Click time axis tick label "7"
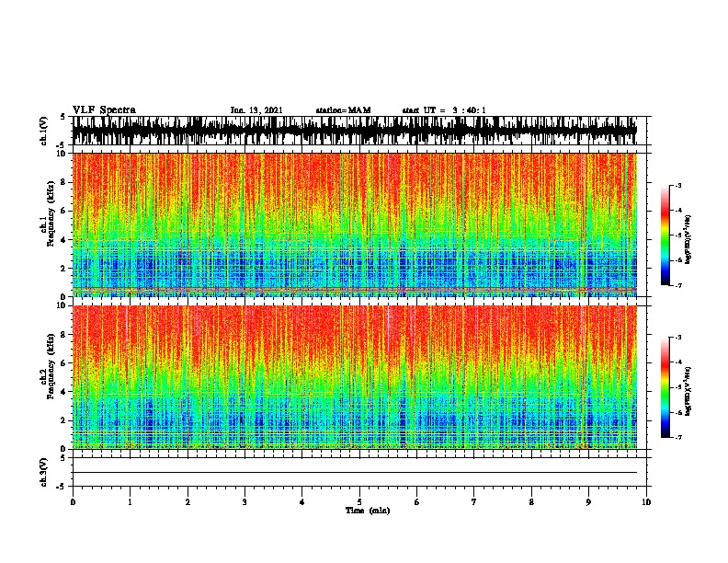Viewport: 728px width, 563px height. tap(474, 502)
